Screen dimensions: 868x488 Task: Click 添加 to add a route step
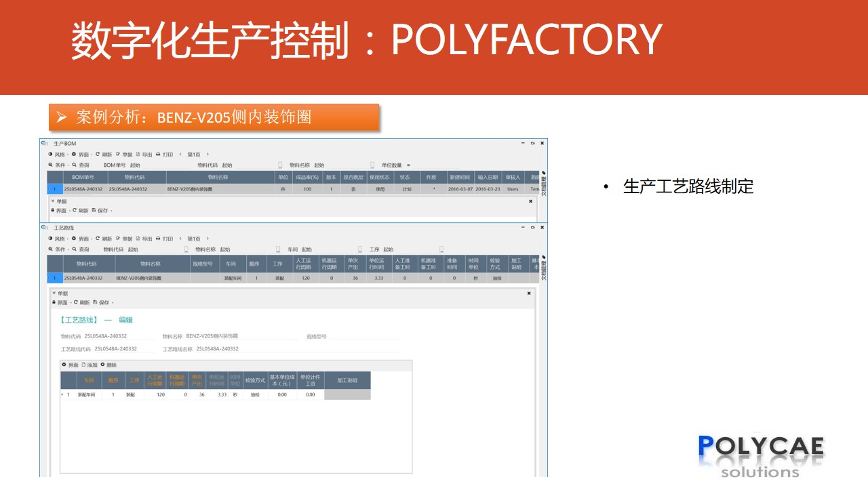[x=90, y=365]
